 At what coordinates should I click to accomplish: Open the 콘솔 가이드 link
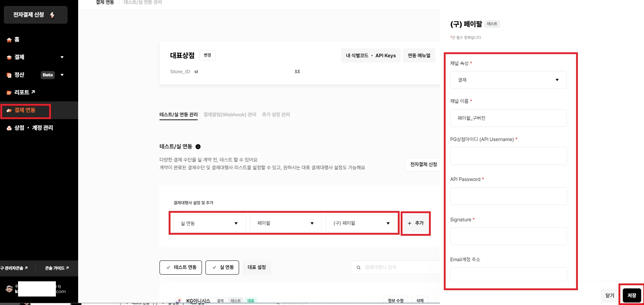[57, 268]
